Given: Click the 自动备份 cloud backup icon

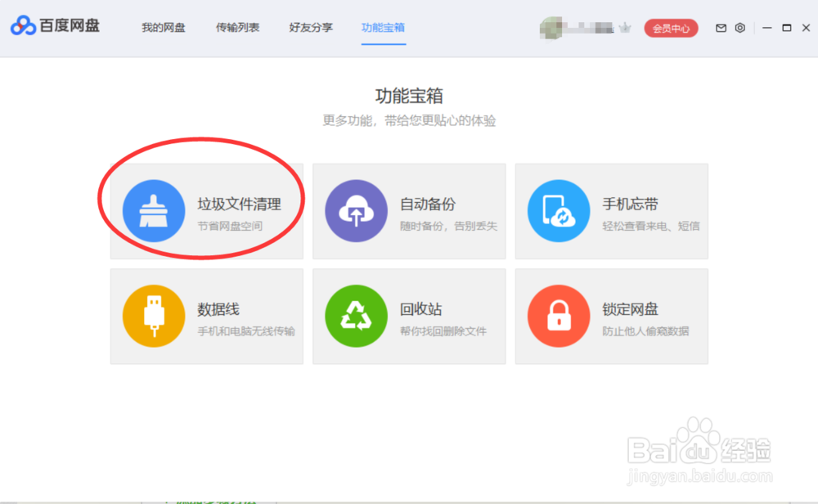Looking at the screenshot, I should coord(356,210).
